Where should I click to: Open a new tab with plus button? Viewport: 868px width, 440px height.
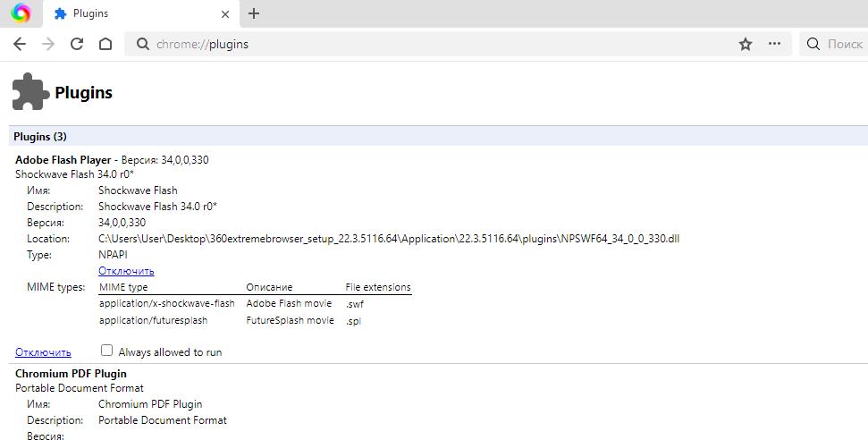[x=254, y=13]
